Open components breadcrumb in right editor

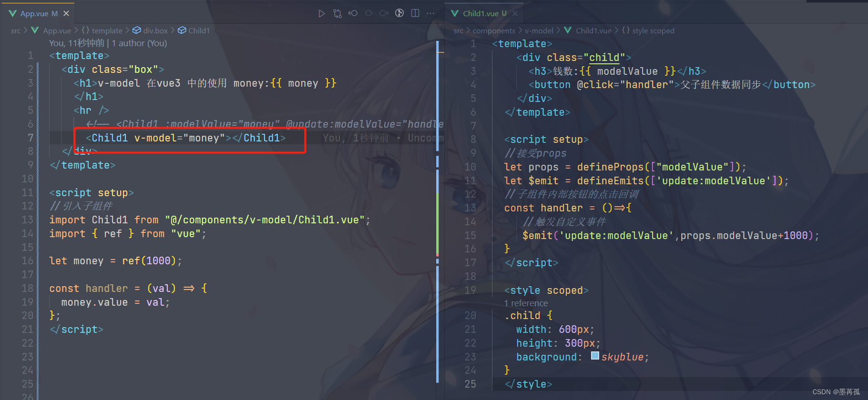[x=494, y=30]
